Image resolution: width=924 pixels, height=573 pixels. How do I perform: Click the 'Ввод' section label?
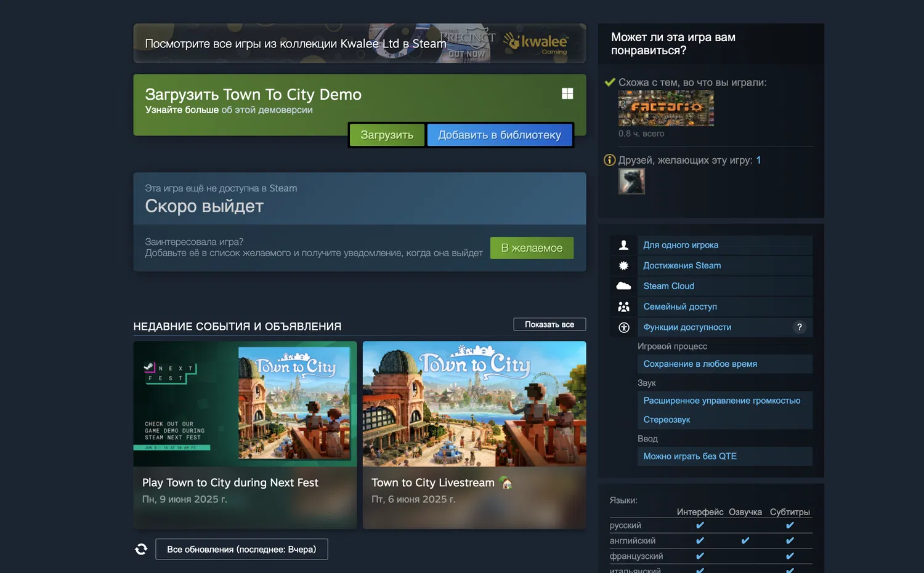pyautogui.click(x=647, y=439)
